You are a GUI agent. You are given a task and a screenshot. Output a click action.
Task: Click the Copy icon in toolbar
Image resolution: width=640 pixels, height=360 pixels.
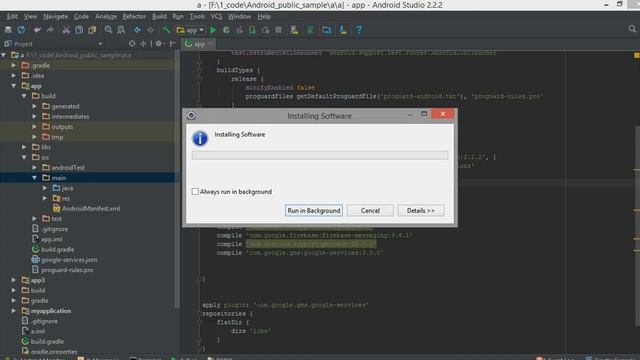(x=79, y=30)
